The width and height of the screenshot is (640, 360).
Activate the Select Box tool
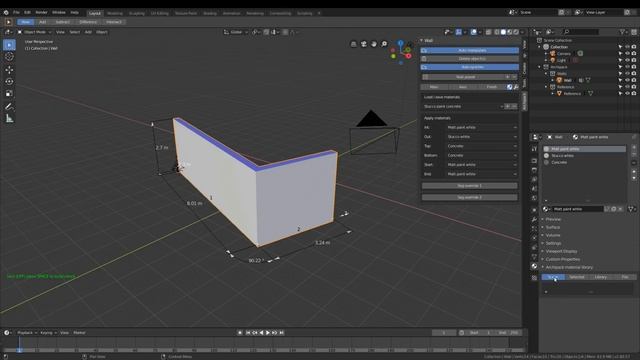point(9,44)
